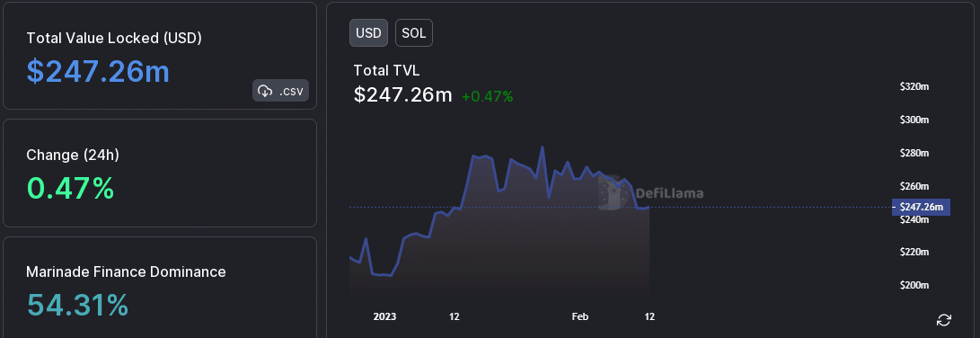Image resolution: width=980 pixels, height=338 pixels.
Task: Select the $247.26m price label on axis
Action: click(922, 207)
